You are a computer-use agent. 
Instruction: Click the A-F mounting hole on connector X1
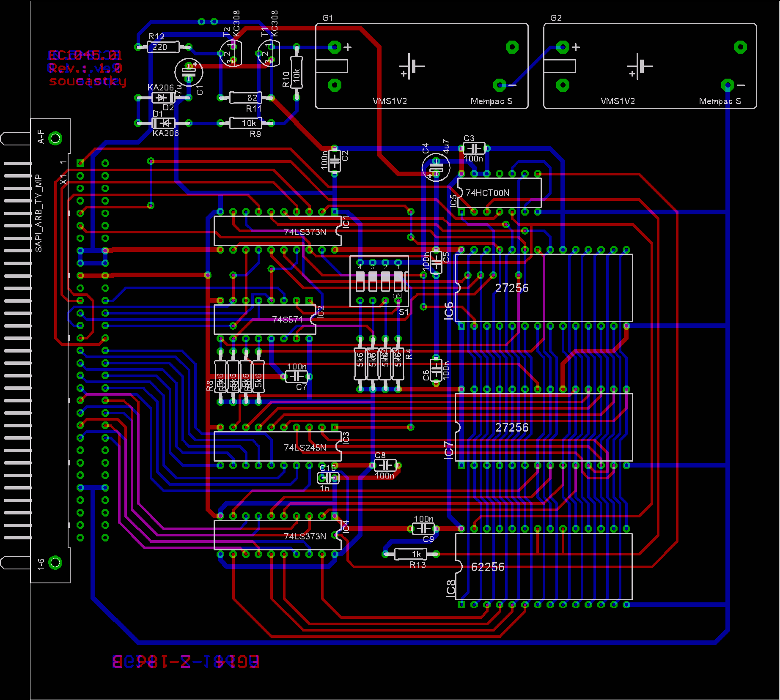click(55, 138)
